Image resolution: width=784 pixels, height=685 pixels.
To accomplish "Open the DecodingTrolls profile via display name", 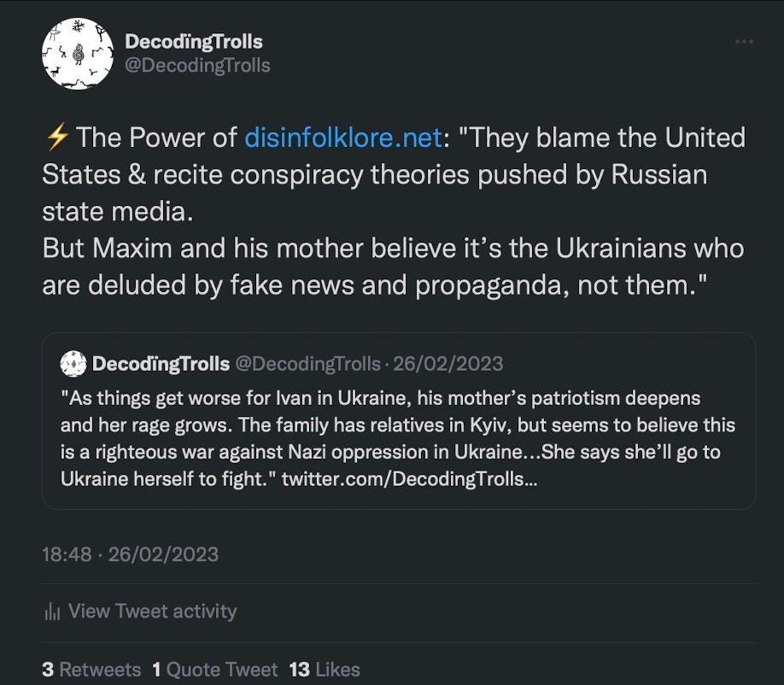I will coord(194,40).
